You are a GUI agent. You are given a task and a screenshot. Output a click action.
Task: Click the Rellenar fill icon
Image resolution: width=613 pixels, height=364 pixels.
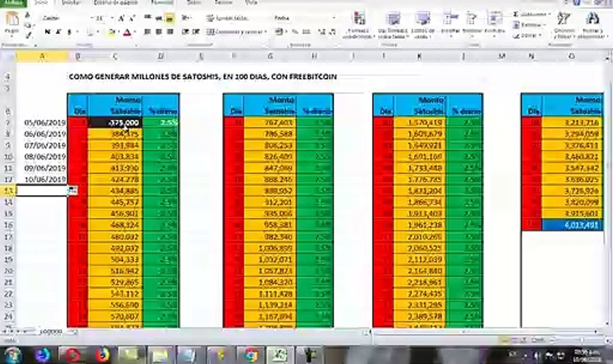tap(516, 25)
